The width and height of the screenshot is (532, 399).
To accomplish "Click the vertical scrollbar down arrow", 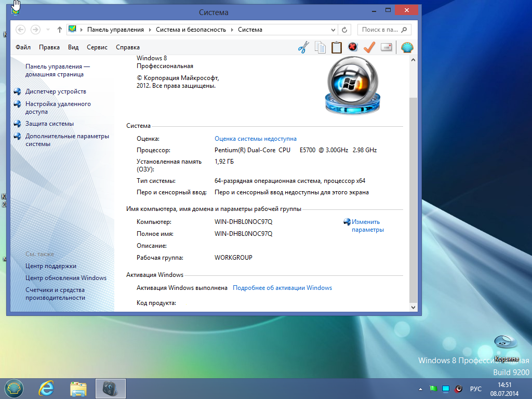I will (413, 308).
